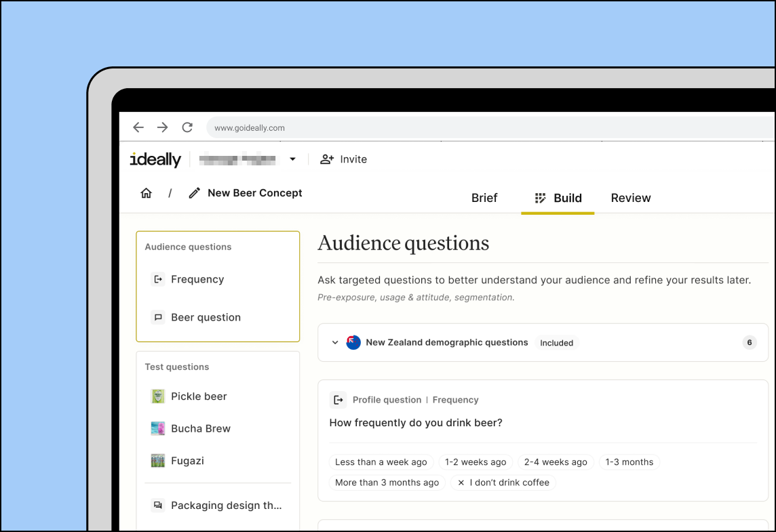This screenshot has width=776, height=532.
Task: Select Frequency in the sidebar
Action: [197, 279]
